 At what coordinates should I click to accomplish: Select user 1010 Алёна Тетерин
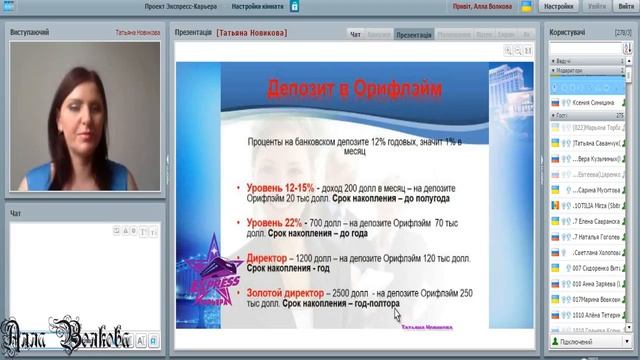(x=596, y=315)
